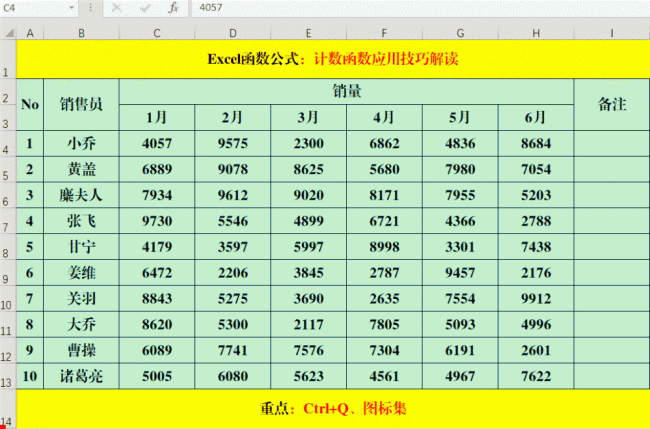Select cell with name 黄盖
Viewport: 650px width, 429px height.
[81, 170]
